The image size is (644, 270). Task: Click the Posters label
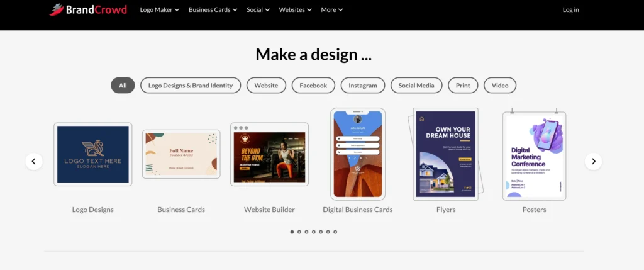[x=535, y=210]
